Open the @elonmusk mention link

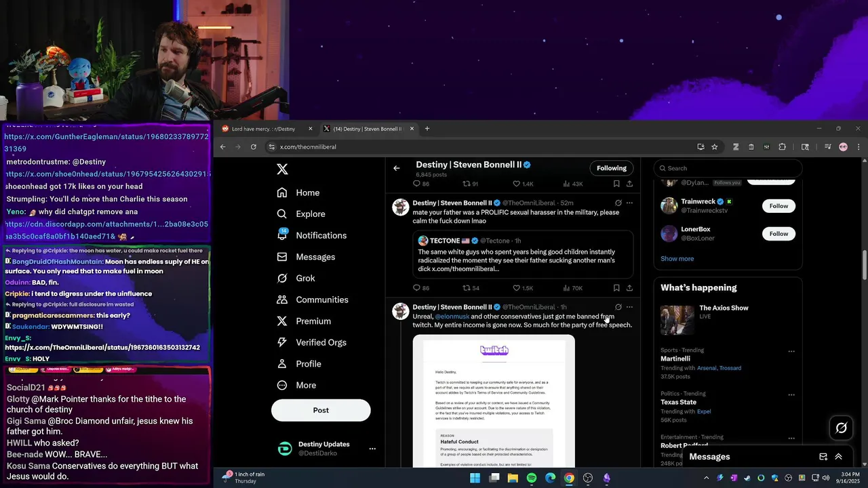pos(452,317)
